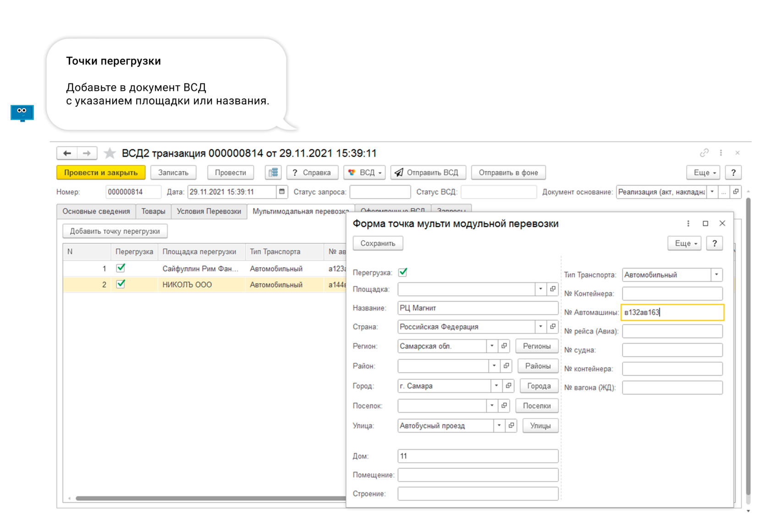Click the blue mascot monitor icon
The height and width of the screenshot is (532, 770).
pyautogui.click(x=22, y=113)
